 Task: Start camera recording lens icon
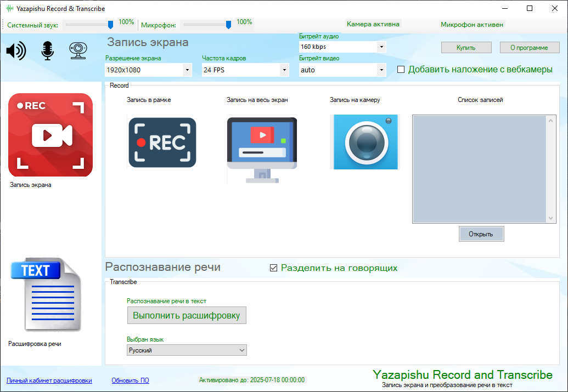tap(365, 142)
